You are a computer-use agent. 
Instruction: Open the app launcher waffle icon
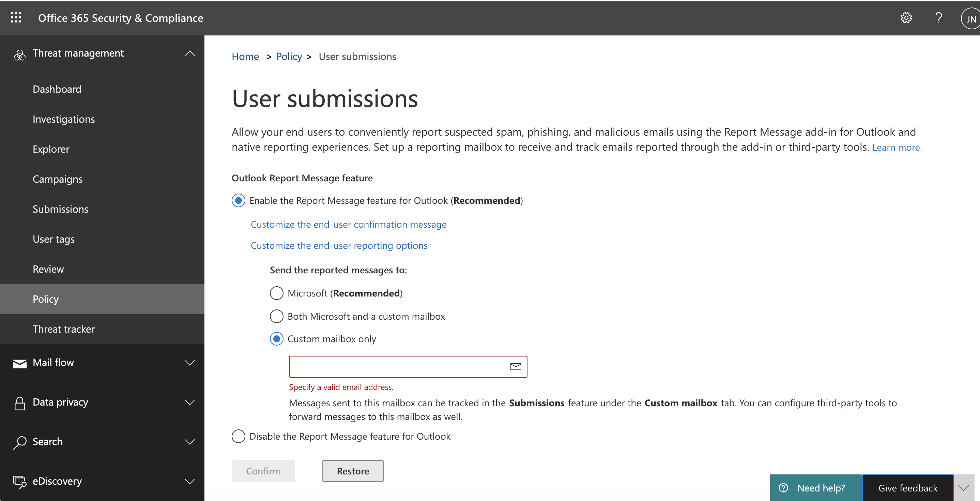coord(16,17)
